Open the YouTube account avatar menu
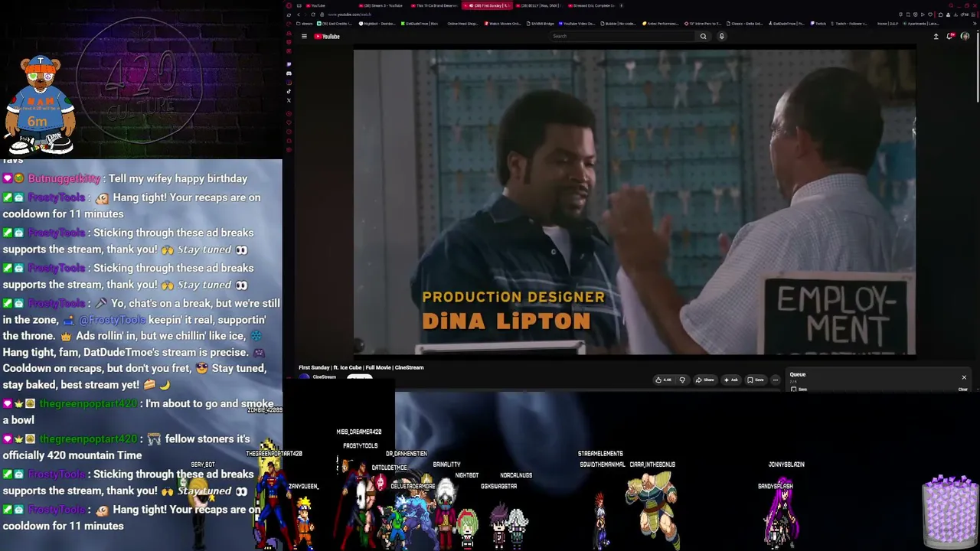 coord(965,36)
